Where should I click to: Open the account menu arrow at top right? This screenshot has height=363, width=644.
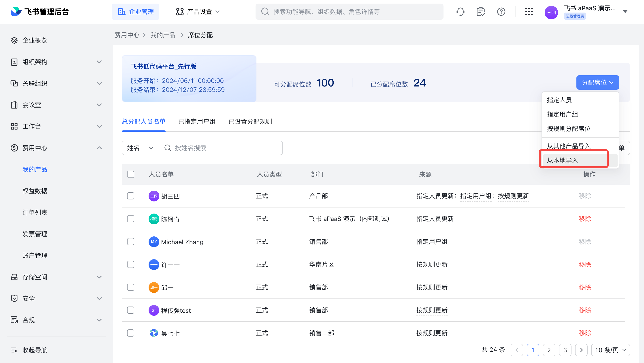coord(625,11)
